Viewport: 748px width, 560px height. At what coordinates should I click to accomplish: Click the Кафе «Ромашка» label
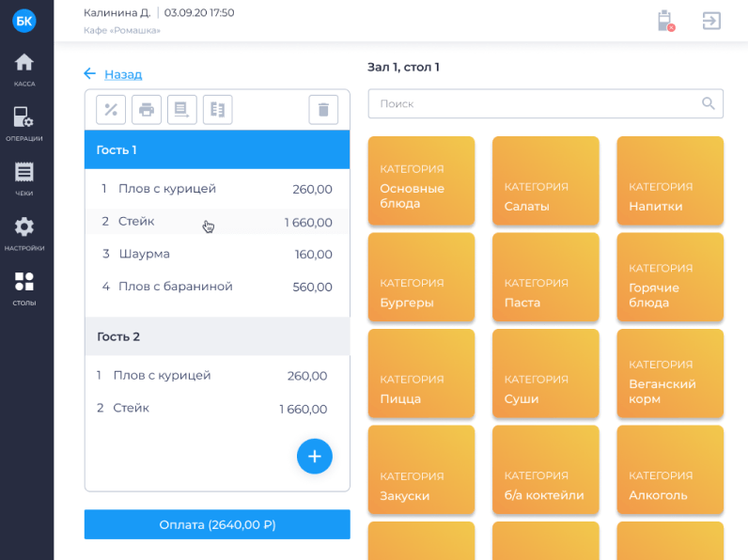122,30
